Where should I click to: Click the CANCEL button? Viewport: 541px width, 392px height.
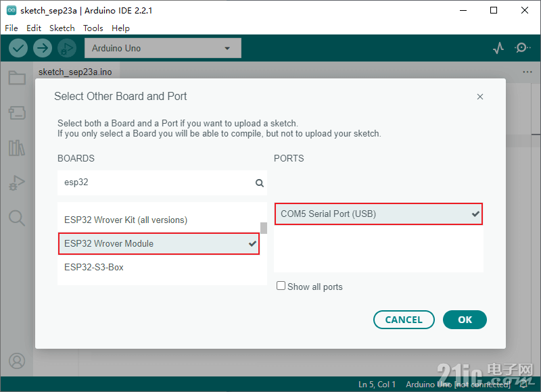tap(404, 320)
